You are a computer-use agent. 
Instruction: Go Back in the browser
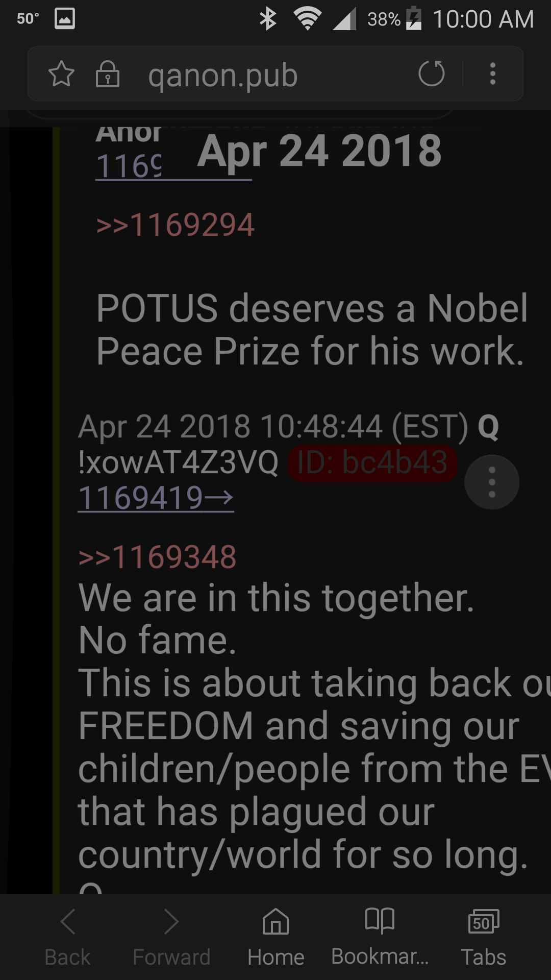pyautogui.click(x=67, y=938)
